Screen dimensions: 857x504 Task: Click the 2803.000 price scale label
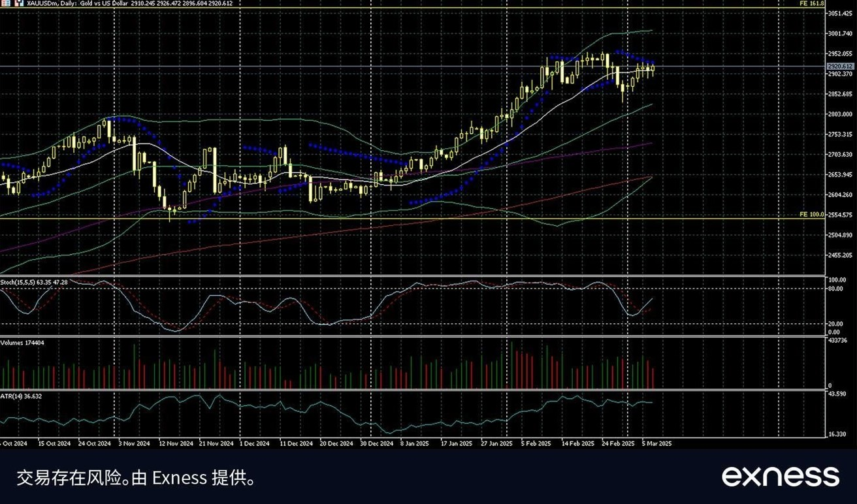(x=840, y=114)
